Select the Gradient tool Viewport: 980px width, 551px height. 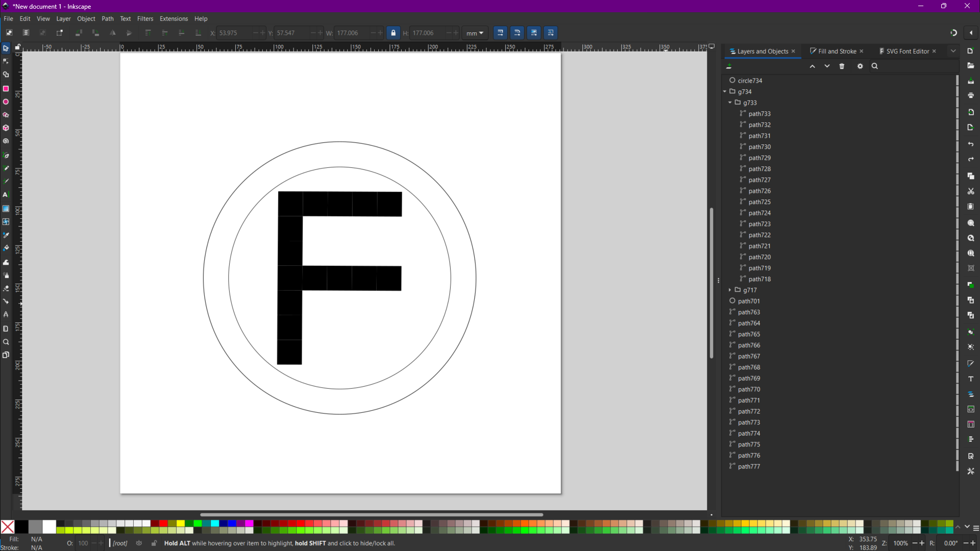click(x=6, y=208)
